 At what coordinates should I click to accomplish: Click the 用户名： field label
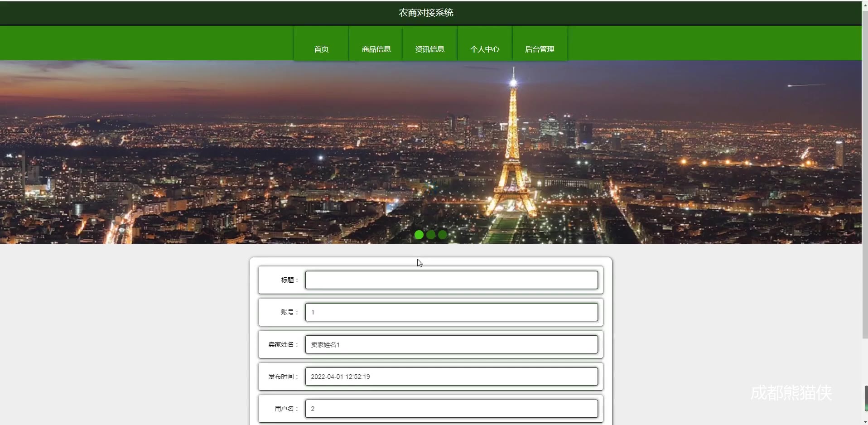pyautogui.click(x=287, y=409)
